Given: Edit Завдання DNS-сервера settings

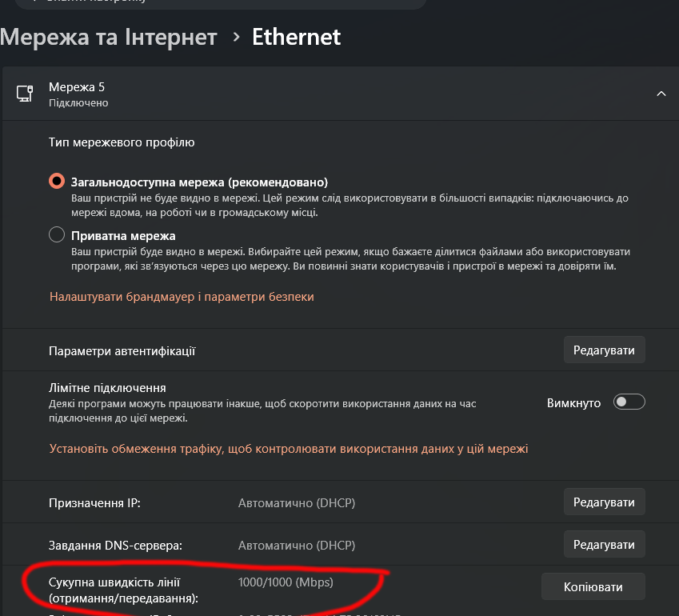Looking at the screenshot, I should [x=604, y=545].
